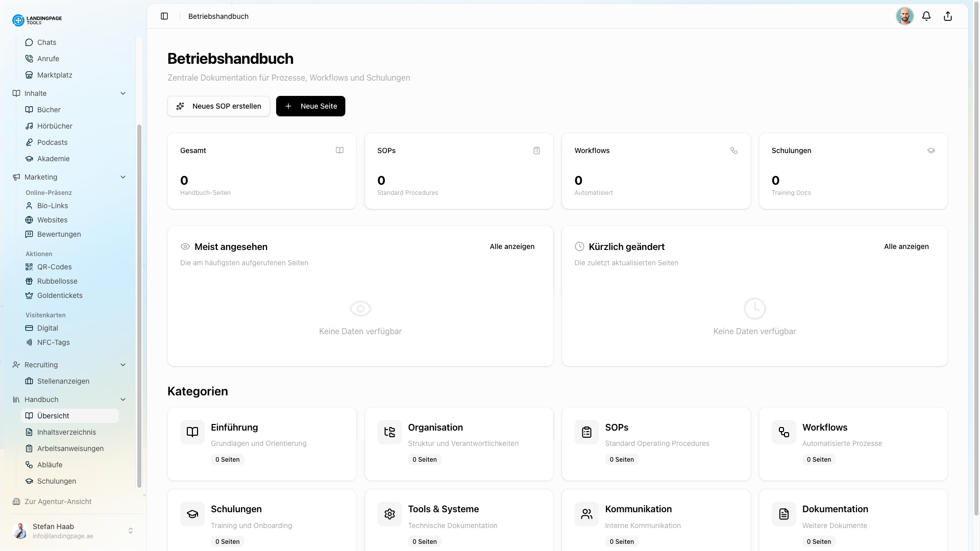Image resolution: width=980 pixels, height=551 pixels.
Task: Open Goldentickets from the sidebar
Action: pyautogui.click(x=59, y=295)
